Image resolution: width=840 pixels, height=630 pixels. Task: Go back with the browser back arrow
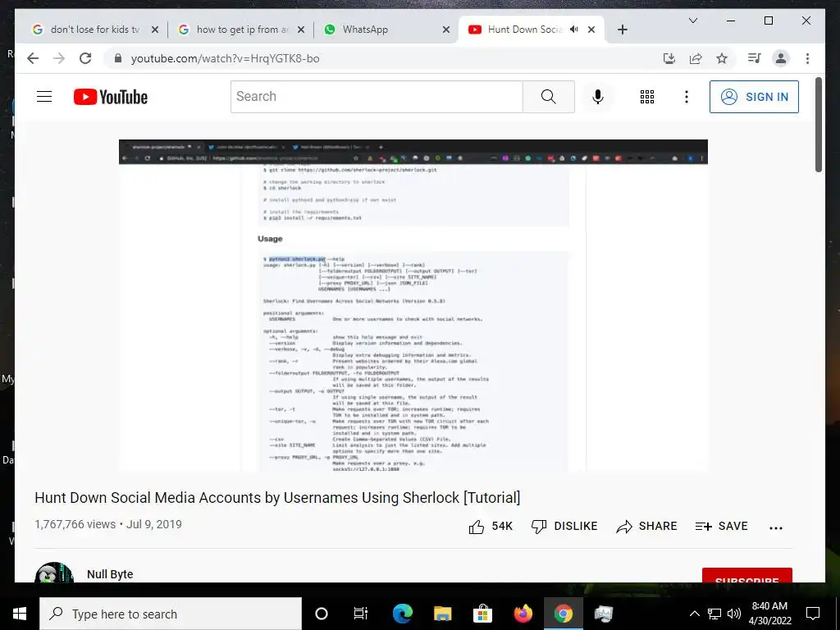point(33,58)
